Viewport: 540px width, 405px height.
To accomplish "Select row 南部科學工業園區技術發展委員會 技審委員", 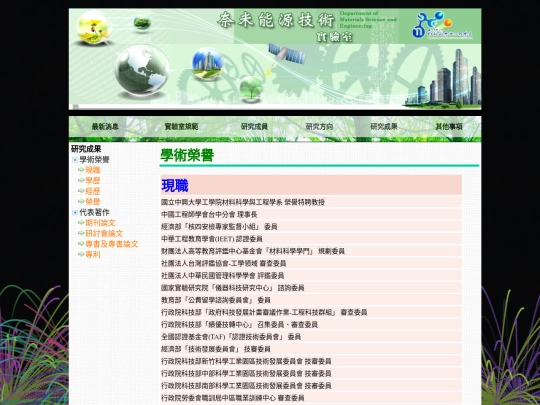I will point(311,386).
